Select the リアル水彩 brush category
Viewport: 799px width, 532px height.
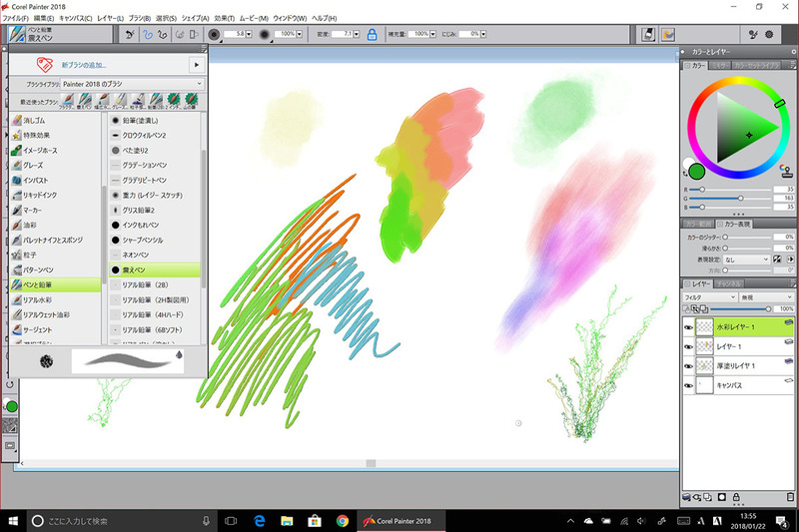(55, 299)
